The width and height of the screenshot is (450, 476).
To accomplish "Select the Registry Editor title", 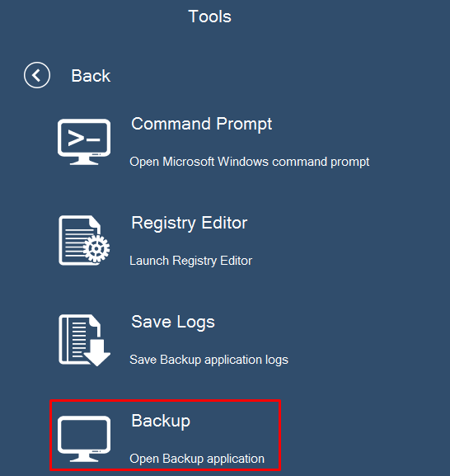I will pyautogui.click(x=190, y=223).
